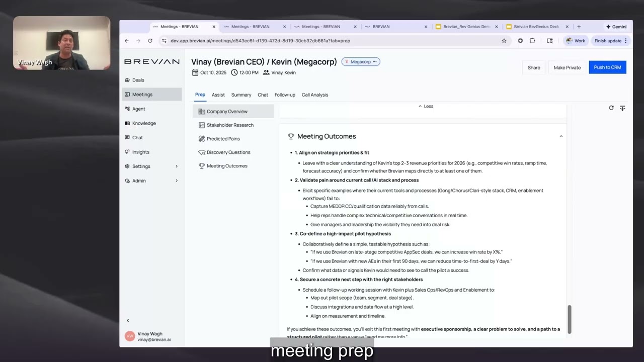644x362 pixels.
Task: Click the Push to CRM button
Action: point(607,67)
